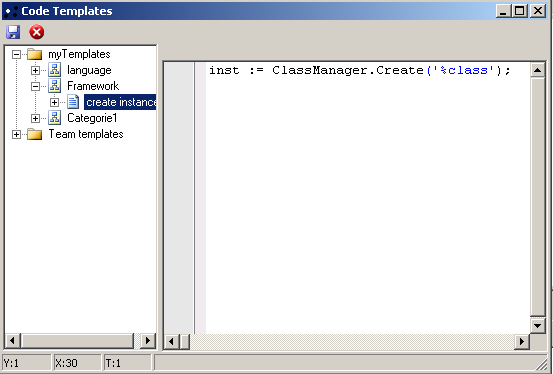Click the '%class' string in code

click(x=464, y=70)
